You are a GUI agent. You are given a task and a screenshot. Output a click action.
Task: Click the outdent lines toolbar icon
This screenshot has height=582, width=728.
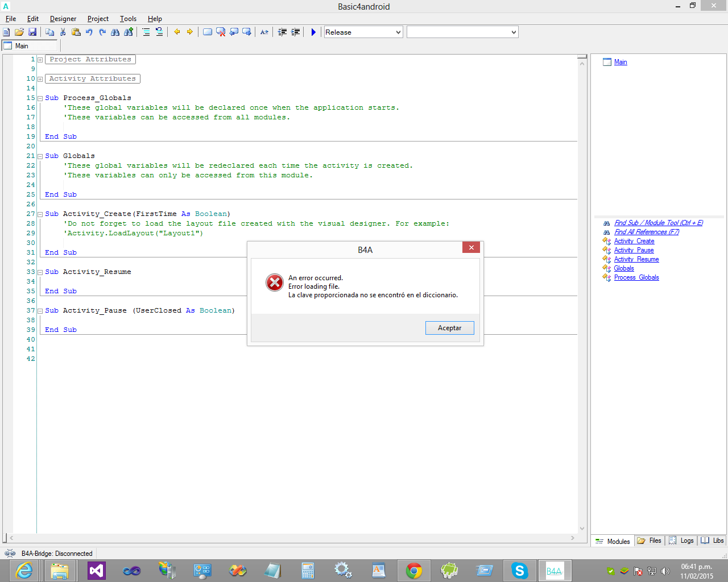pos(282,32)
